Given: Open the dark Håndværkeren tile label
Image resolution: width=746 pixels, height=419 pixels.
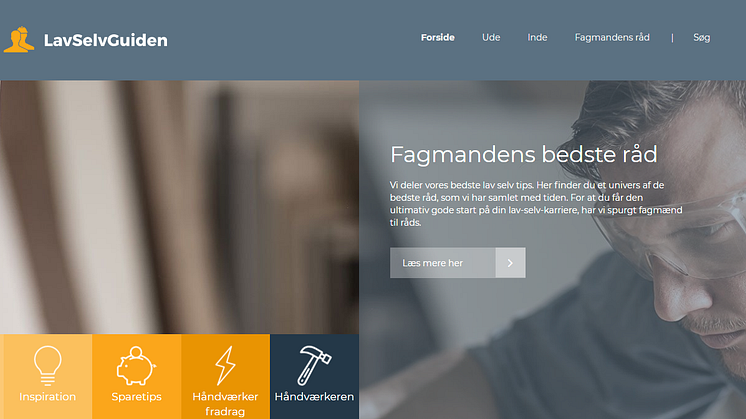Looking at the screenshot, I should coord(314,397).
